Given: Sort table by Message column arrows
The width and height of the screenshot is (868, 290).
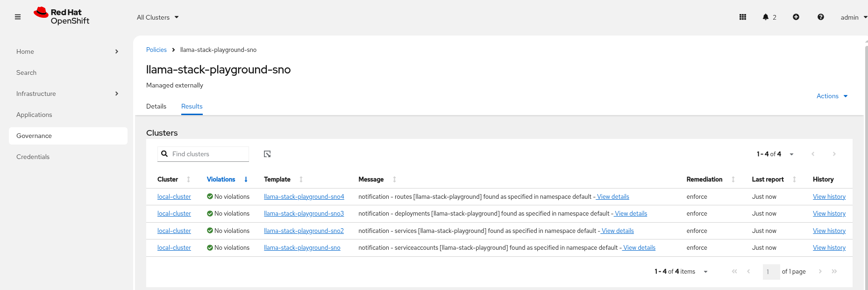Looking at the screenshot, I should (x=395, y=180).
